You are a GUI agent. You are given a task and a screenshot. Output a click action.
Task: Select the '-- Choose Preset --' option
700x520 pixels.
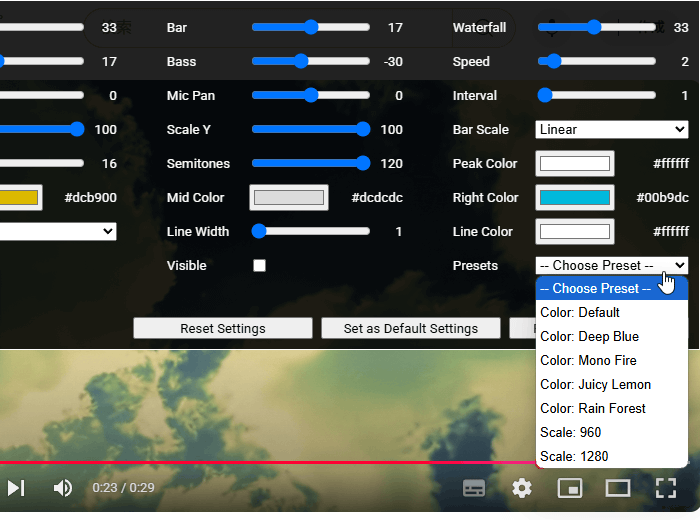612,288
